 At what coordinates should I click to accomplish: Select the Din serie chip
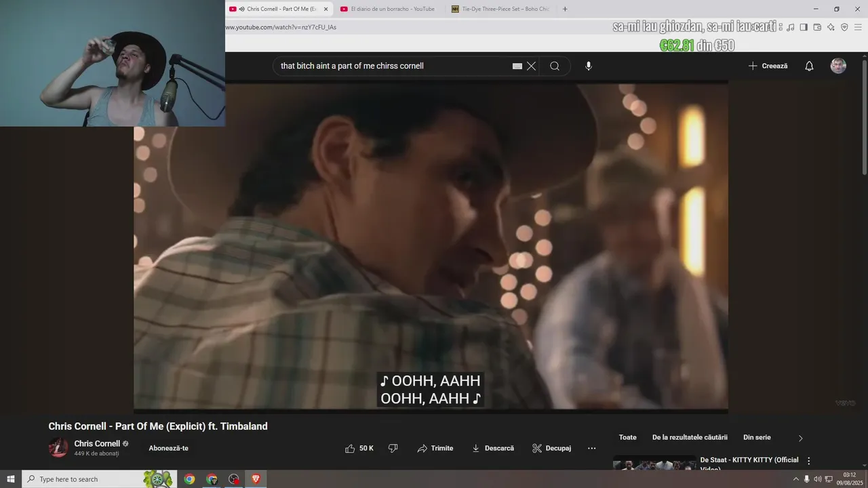(757, 437)
